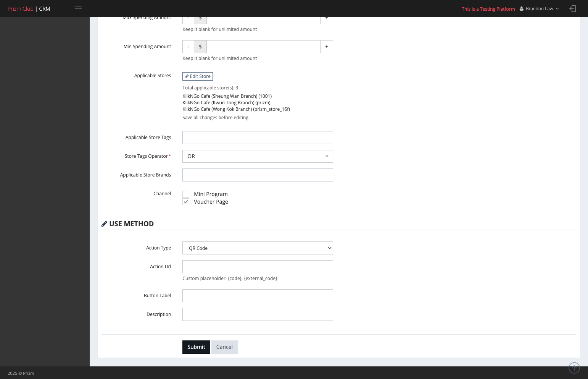This screenshot has width=588, height=379.
Task: Click the 'KlikNGo Cafe (Kwun Tong Branch) (prizm)' text
Action: (226, 103)
